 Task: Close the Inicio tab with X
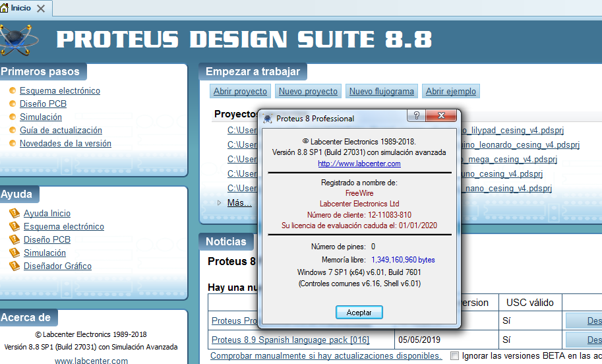pyautogui.click(x=41, y=9)
